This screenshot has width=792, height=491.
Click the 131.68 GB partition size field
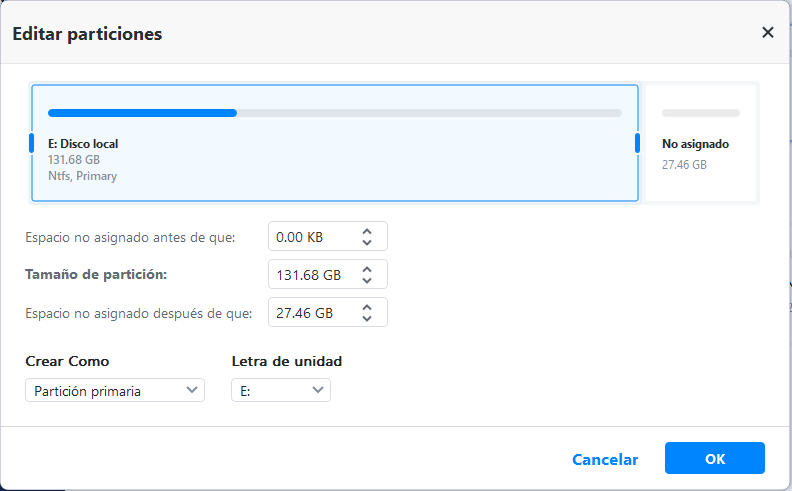[312, 275]
